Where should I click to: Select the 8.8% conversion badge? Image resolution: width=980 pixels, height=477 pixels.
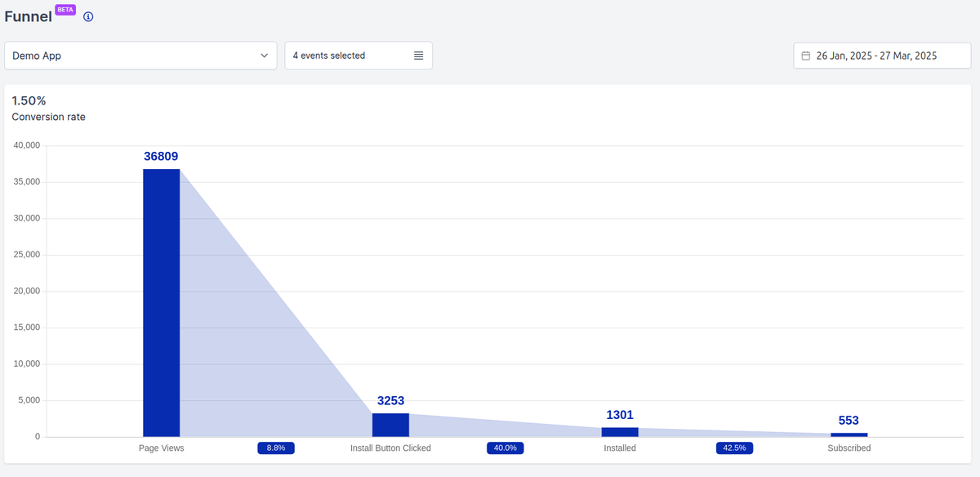coord(276,448)
